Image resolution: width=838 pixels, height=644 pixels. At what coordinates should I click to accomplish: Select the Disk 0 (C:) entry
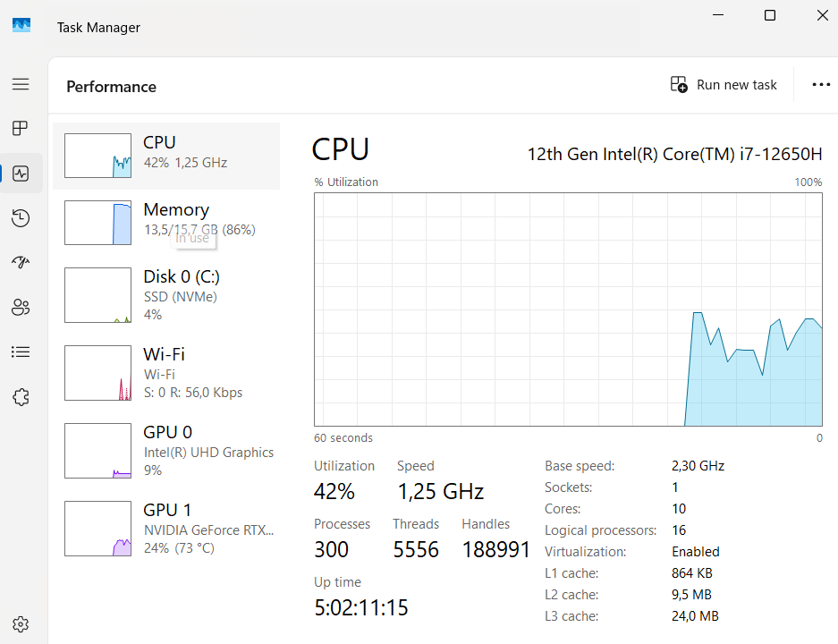(166, 295)
